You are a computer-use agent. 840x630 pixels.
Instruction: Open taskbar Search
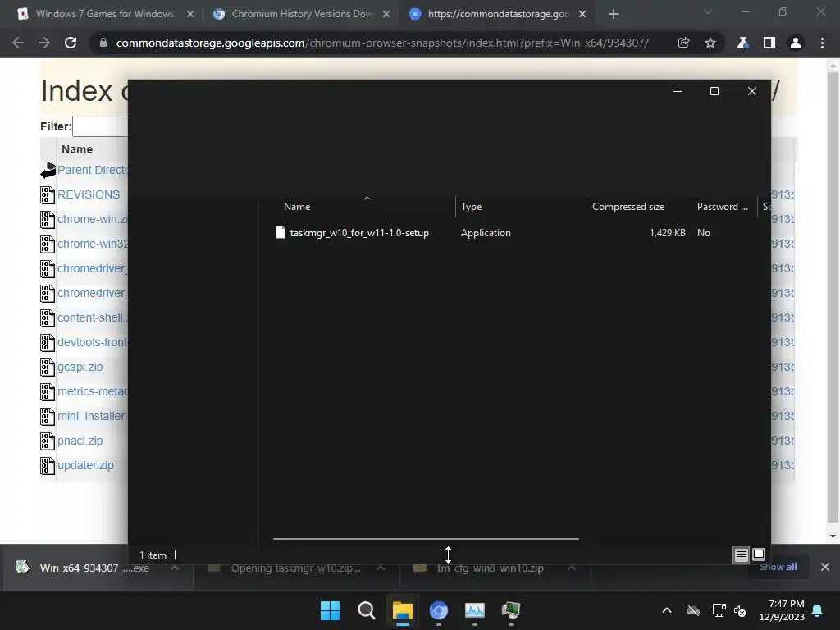tap(367, 610)
